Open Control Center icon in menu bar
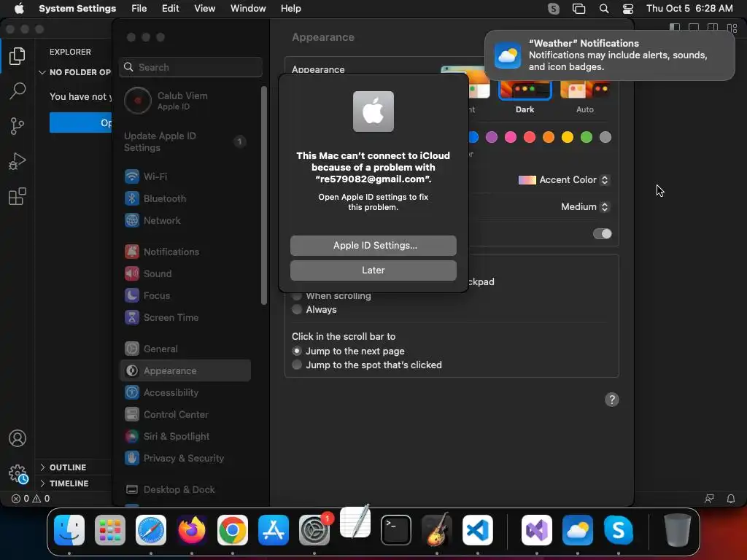Viewport: 747px width, 560px height. (x=628, y=9)
